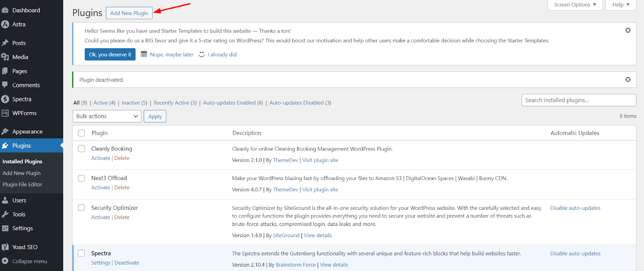Expand the Screen Options panel
Image resolution: width=644 pixels, height=271 pixels.
(x=575, y=5)
